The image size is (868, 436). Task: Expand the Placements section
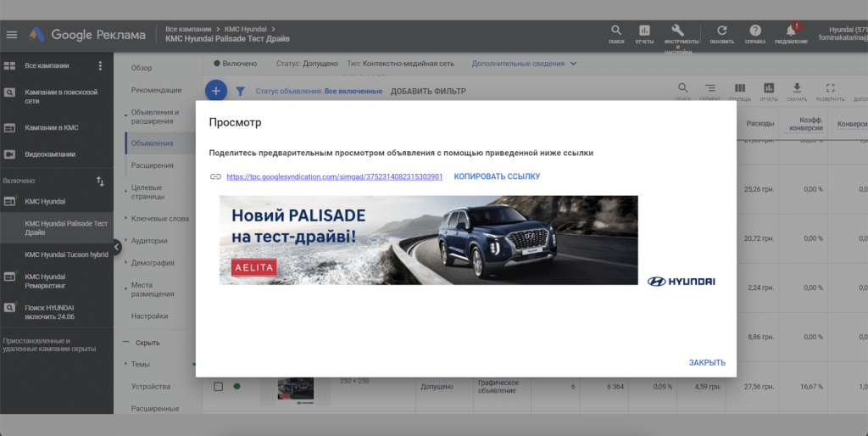pos(125,288)
